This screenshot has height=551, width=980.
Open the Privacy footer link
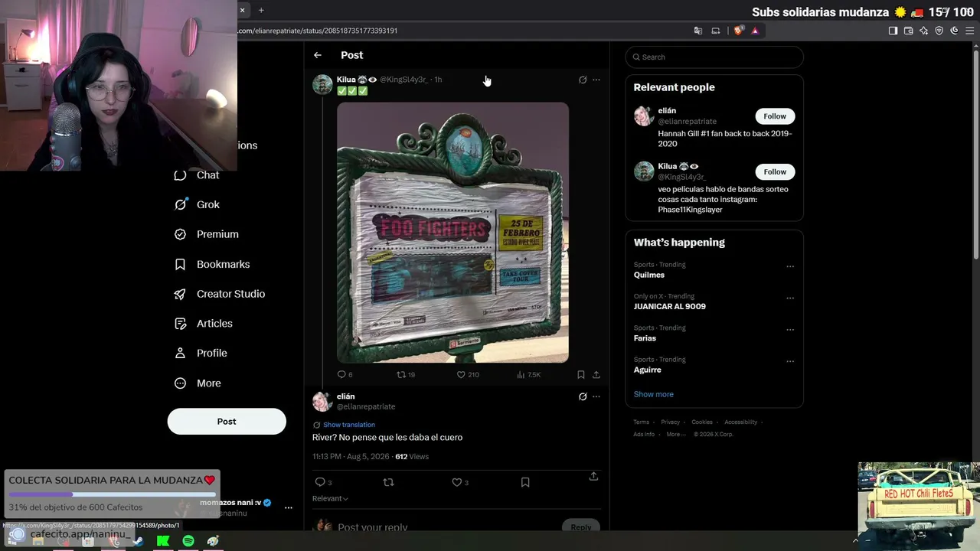671,422
